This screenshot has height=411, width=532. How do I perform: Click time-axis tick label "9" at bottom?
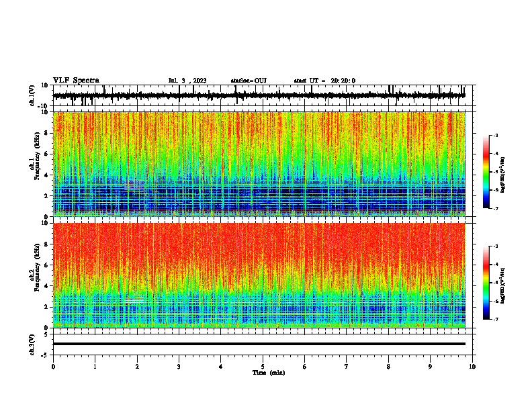(x=430, y=367)
